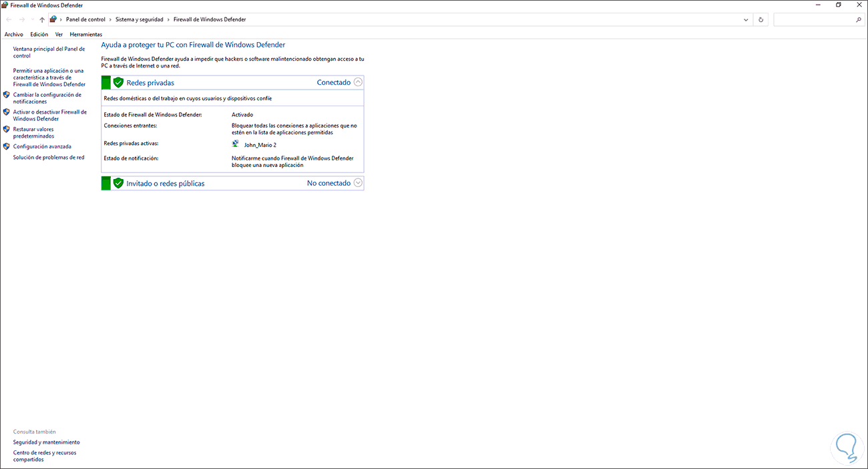Click the Redes privadas heading
Image resolution: width=868 pixels, height=469 pixels.
click(x=150, y=83)
